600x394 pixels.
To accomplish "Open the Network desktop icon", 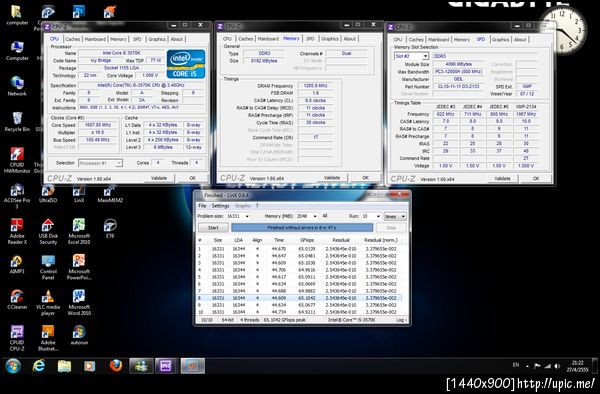I will 17,86.
